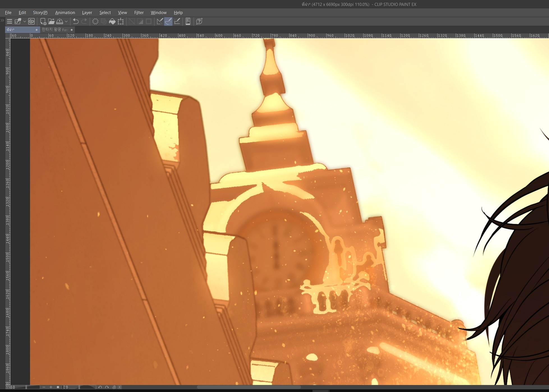Viewport: 549px width, 392px height.
Task: Expand the dropdown arrow beside the share icon
Action: [x=25, y=21]
